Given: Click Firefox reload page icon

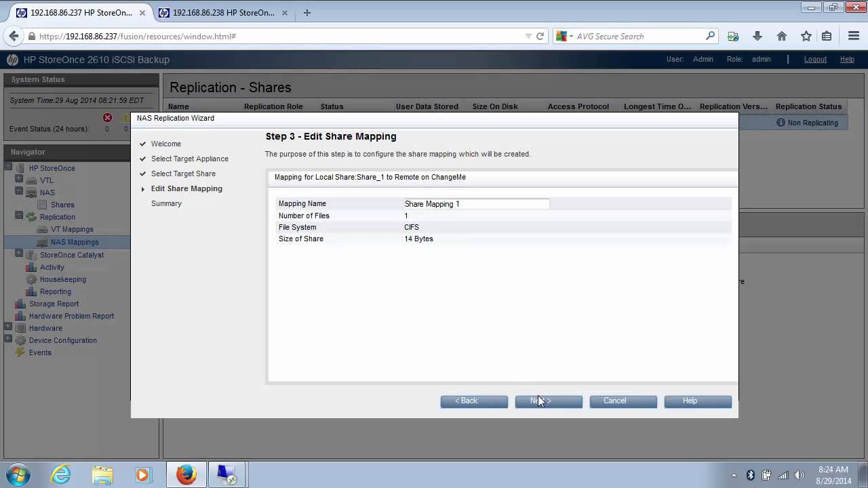Looking at the screenshot, I should [540, 36].
